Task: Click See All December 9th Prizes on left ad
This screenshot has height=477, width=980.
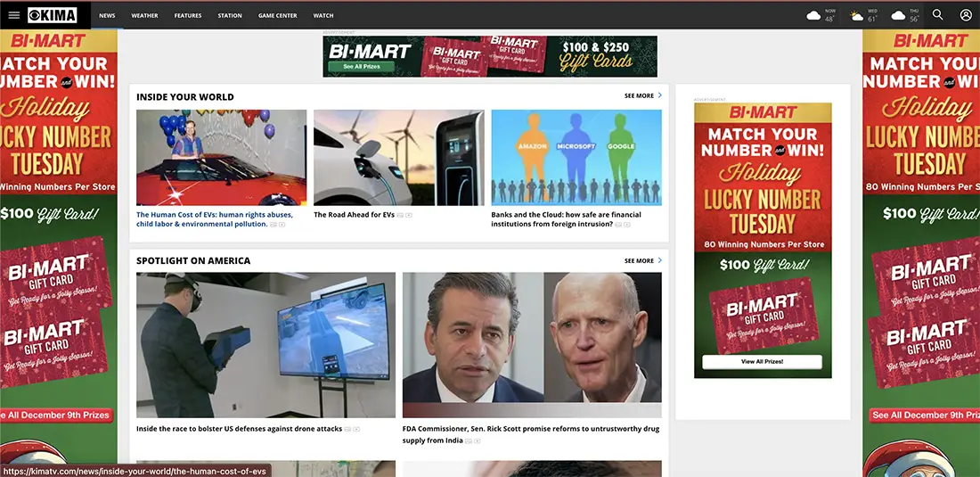Action: pos(55,415)
